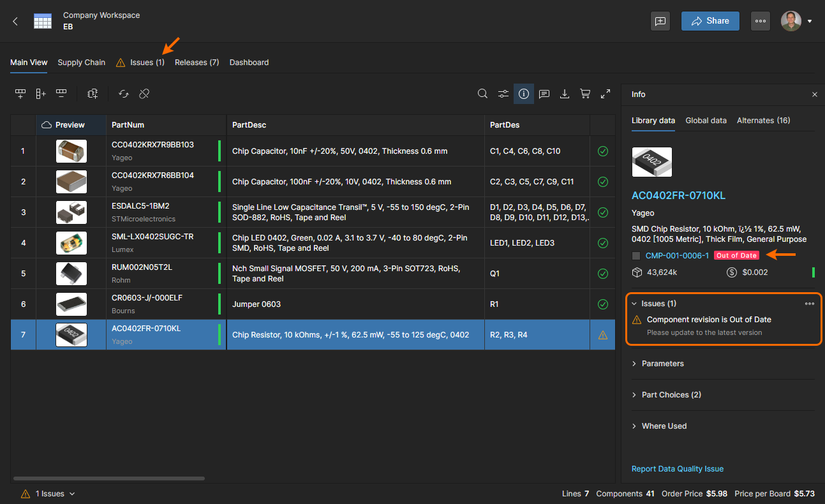
Task: Open the 1 Issues dropdown in status bar
Action: pos(48,494)
